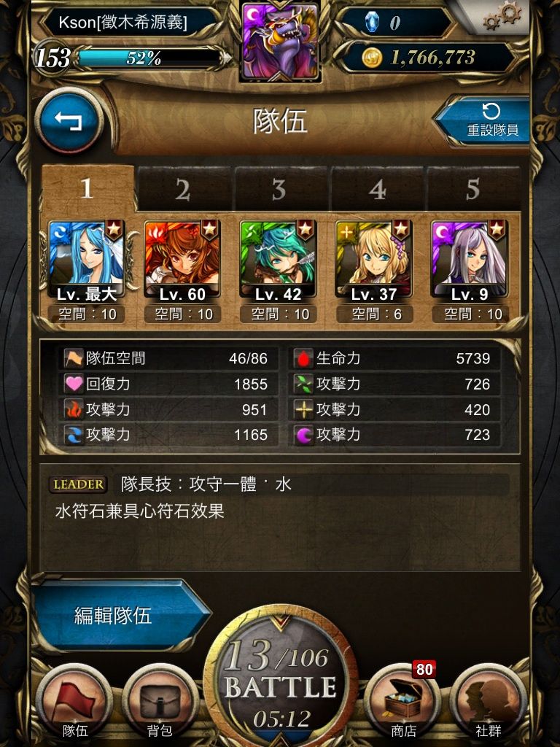Select team tab 4
The width and height of the screenshot is (560, 747).
[x=377, y=189]
